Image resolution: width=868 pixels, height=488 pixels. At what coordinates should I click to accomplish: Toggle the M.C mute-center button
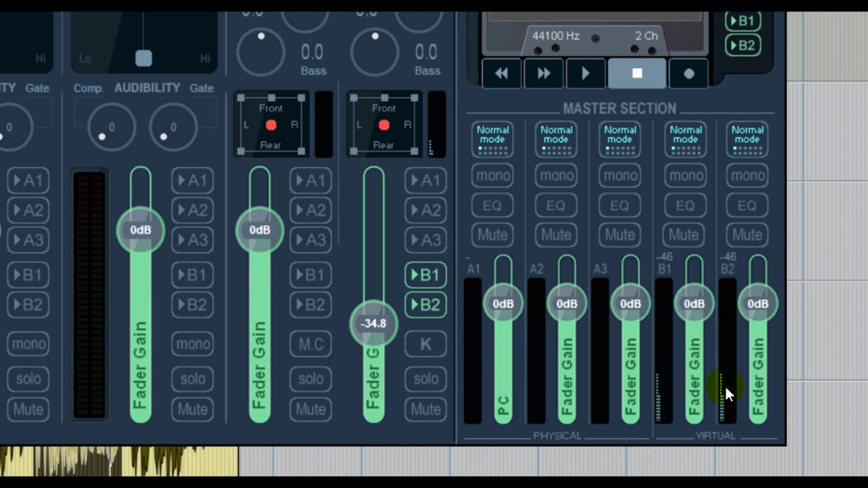(311, 344)
